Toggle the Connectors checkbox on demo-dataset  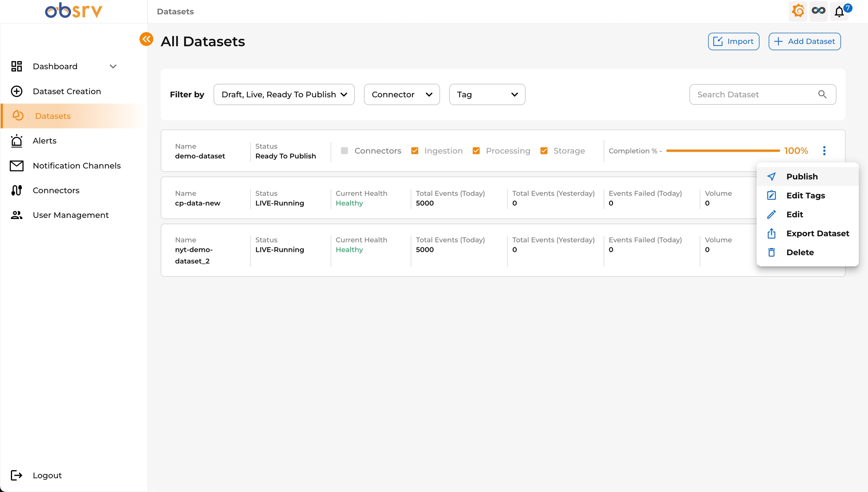tap(344, 151)
